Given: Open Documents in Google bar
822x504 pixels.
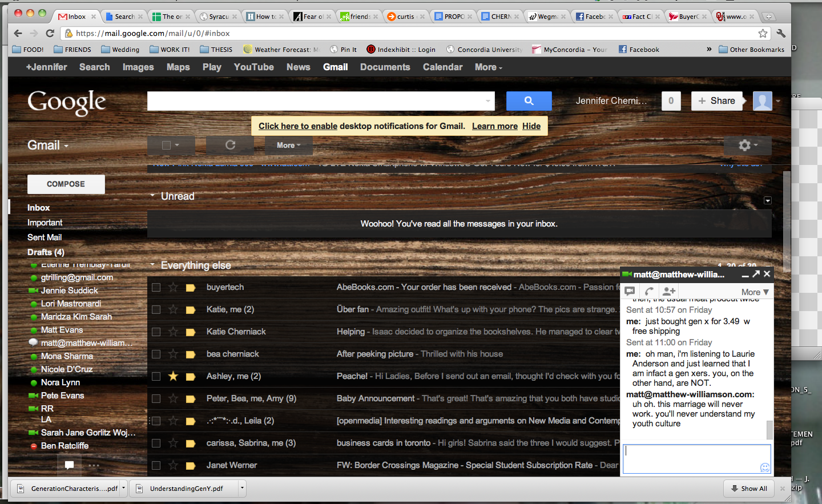Looking at the screenshot, I should click(385, 67).
